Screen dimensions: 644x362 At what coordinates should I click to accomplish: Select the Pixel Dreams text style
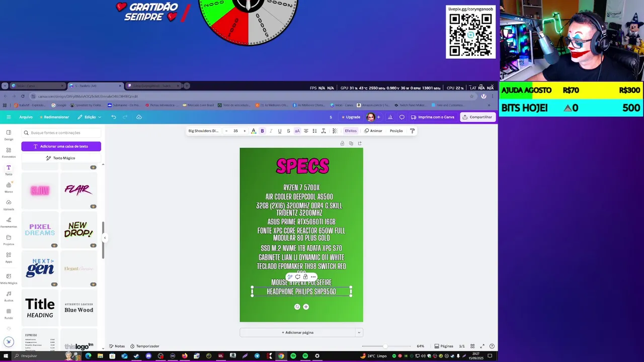(40, 230)
